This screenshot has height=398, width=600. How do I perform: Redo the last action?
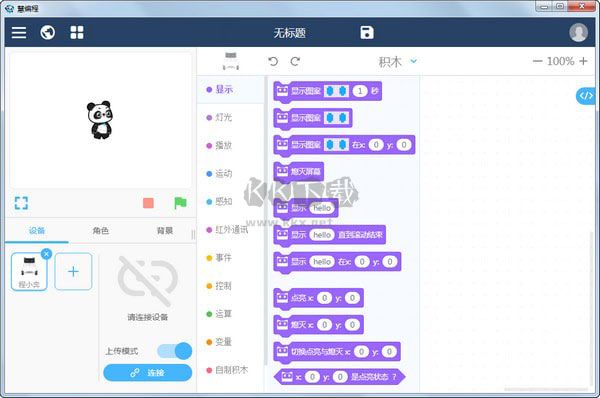coord(295,61)
